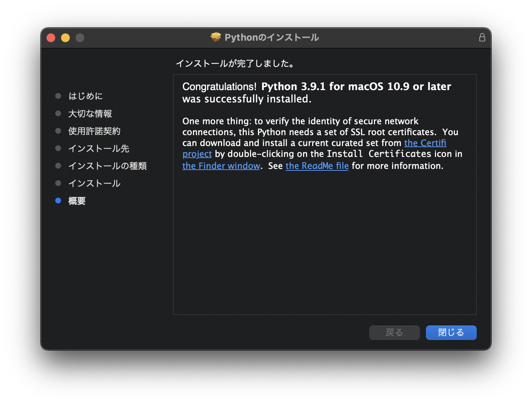Open the ReadMe file link

(317, 166)
